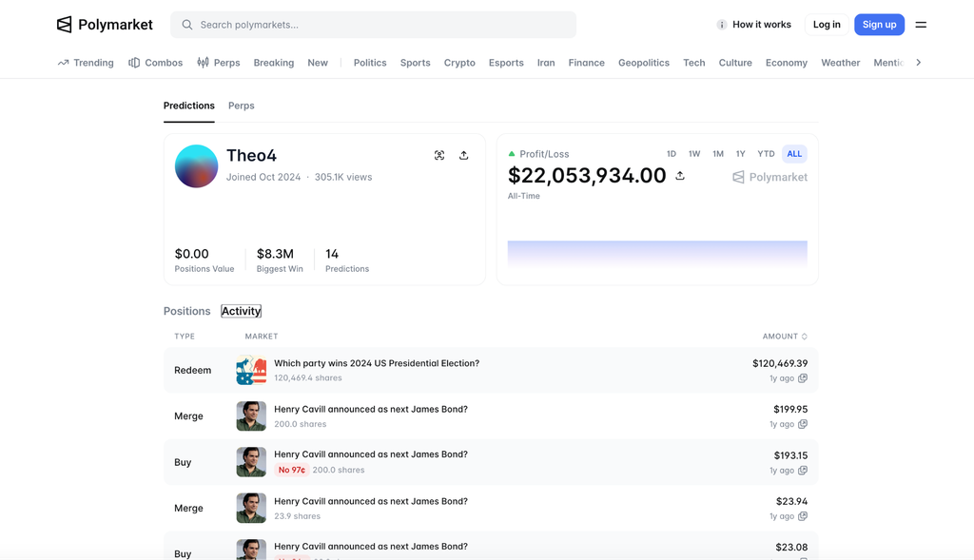This screenshot has width=974, height=560.
Task: Open the Finance category
Action: tap(586, 63)
